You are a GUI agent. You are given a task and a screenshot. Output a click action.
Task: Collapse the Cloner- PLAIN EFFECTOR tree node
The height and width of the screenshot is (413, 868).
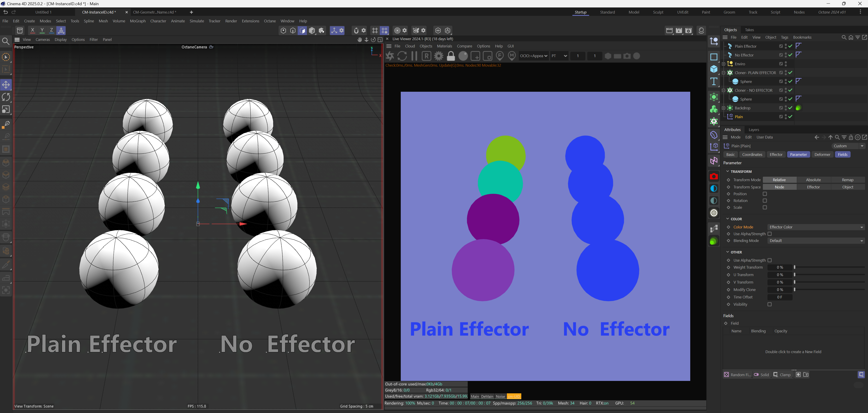723,73
